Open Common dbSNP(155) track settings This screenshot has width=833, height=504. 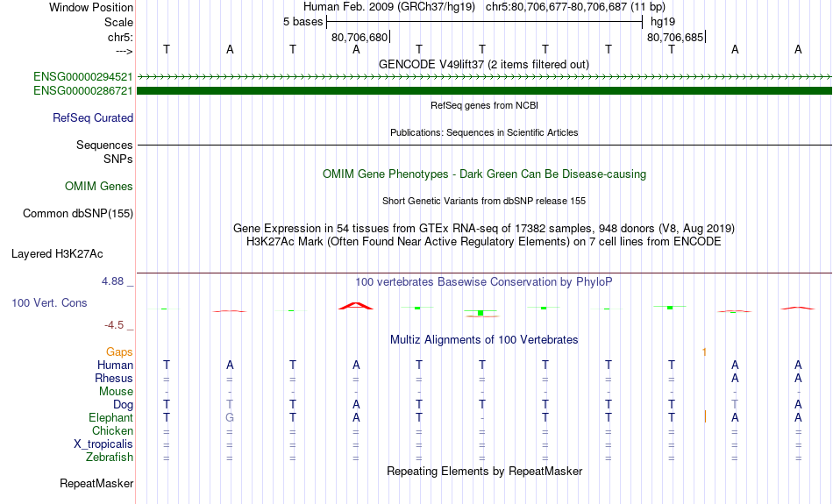(x=78, y=214)
